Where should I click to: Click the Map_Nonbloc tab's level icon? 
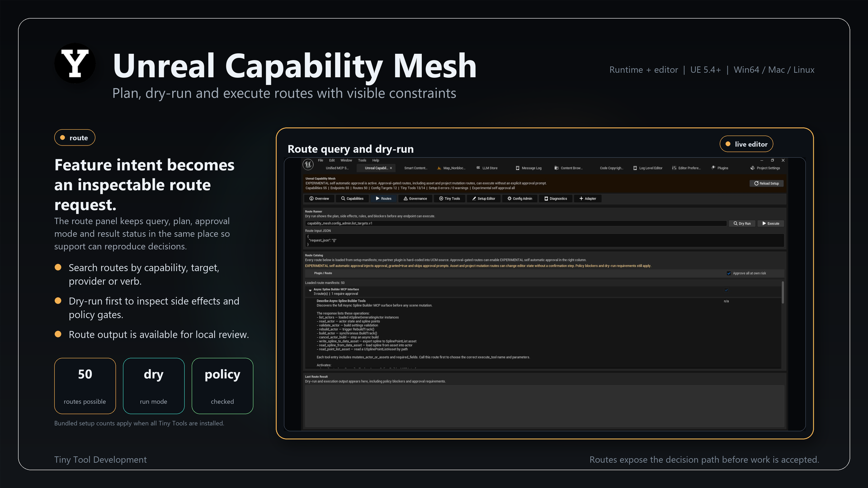pos(439,168)
